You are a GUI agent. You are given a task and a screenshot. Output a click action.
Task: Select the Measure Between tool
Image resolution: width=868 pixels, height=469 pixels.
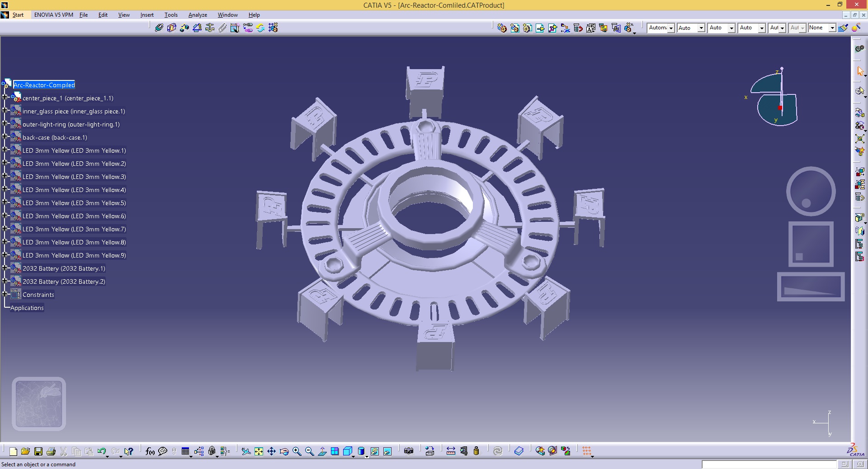451,451
